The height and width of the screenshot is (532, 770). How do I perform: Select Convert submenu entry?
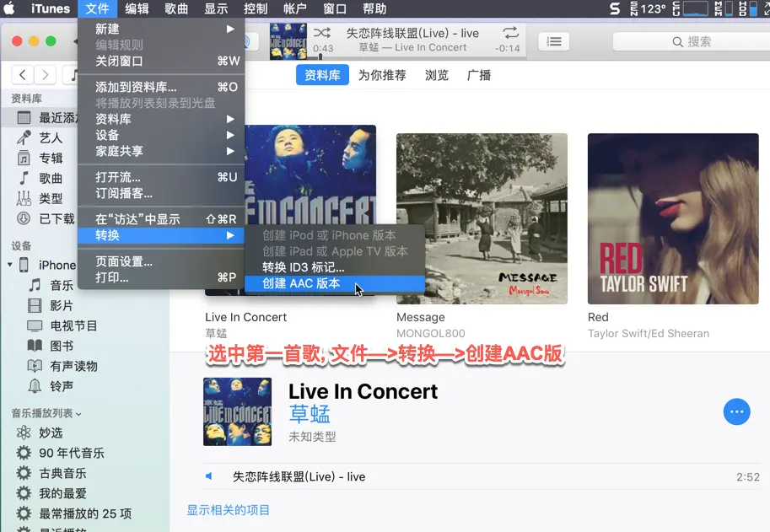click(x=161, y=235)
